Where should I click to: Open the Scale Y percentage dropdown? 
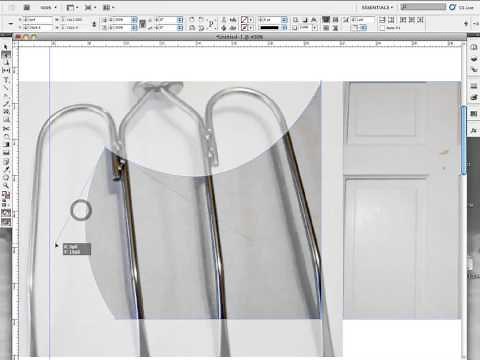134,28
